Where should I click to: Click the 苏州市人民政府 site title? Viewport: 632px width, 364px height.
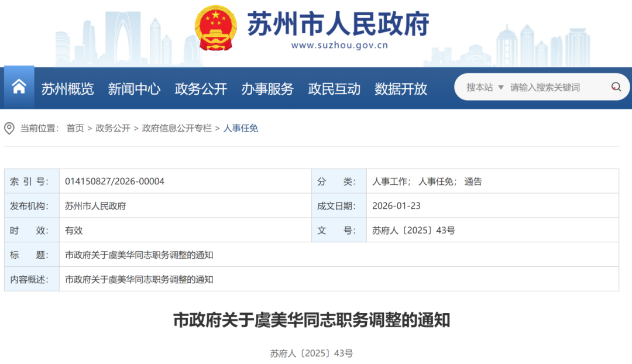[338, 24]
